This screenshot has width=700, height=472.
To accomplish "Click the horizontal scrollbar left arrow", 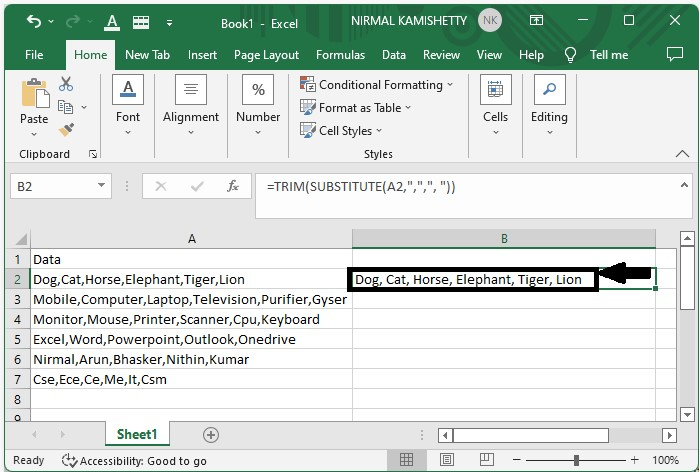I will (x=445, y=435).
